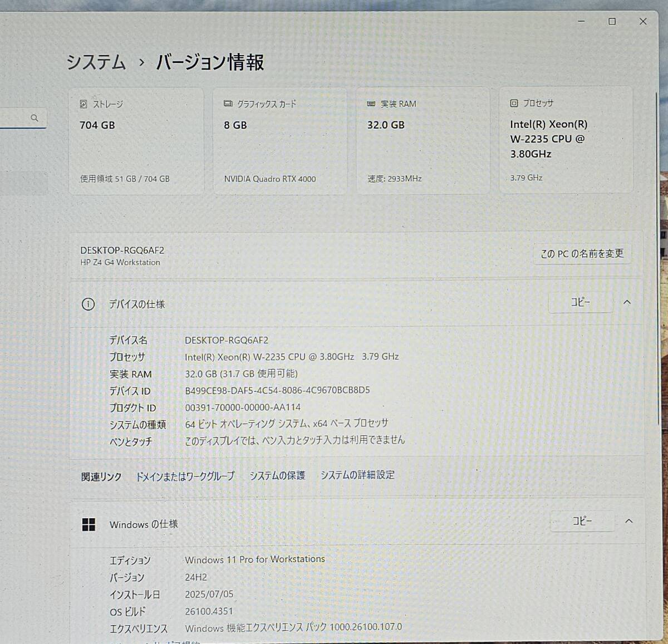The image size is (668, 644).
Task: Close the settings window
Action: coord(643,21)
